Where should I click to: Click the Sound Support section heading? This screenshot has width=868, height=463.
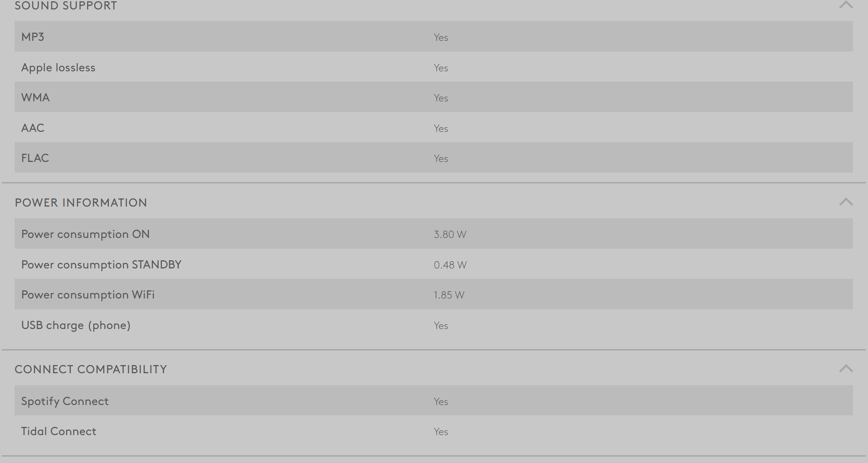click(66, 6)
